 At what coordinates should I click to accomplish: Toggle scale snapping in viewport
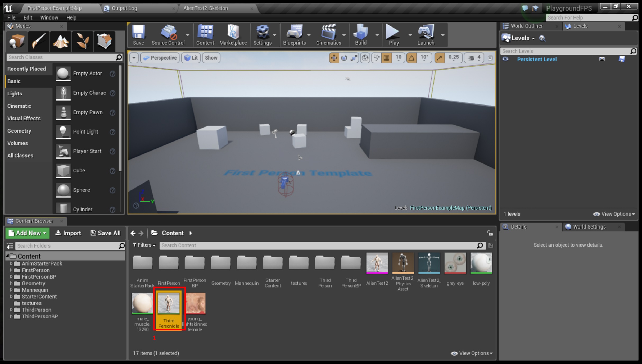click(439, 58)
